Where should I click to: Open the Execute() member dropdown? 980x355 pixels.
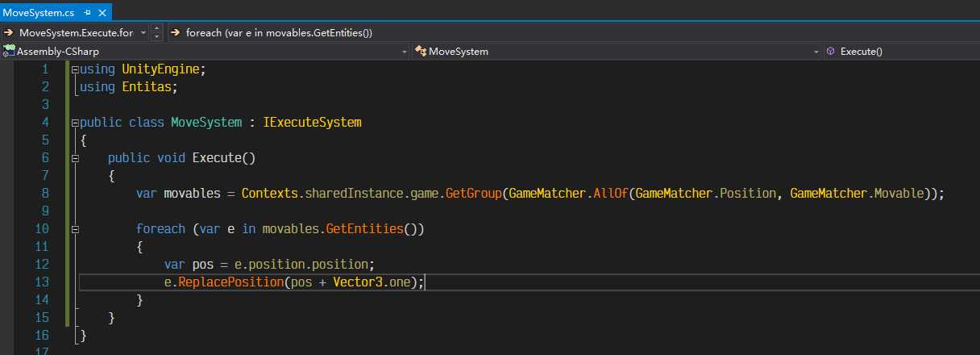[x=901, y=51]
